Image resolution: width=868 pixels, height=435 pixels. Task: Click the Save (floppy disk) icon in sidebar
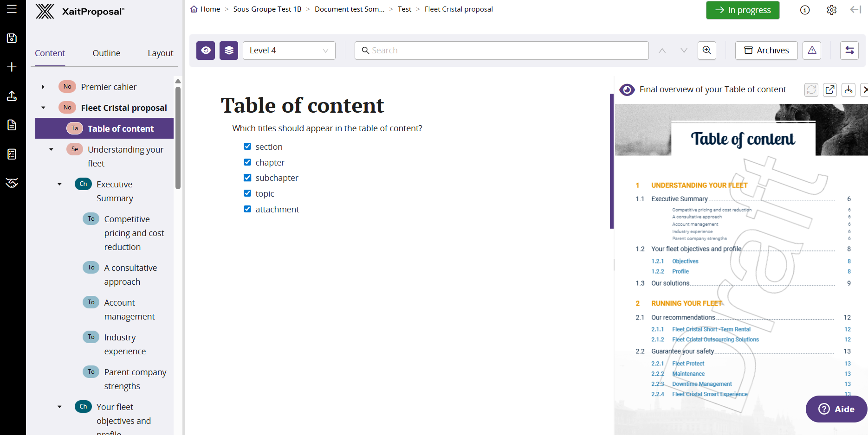click(12, 38)
